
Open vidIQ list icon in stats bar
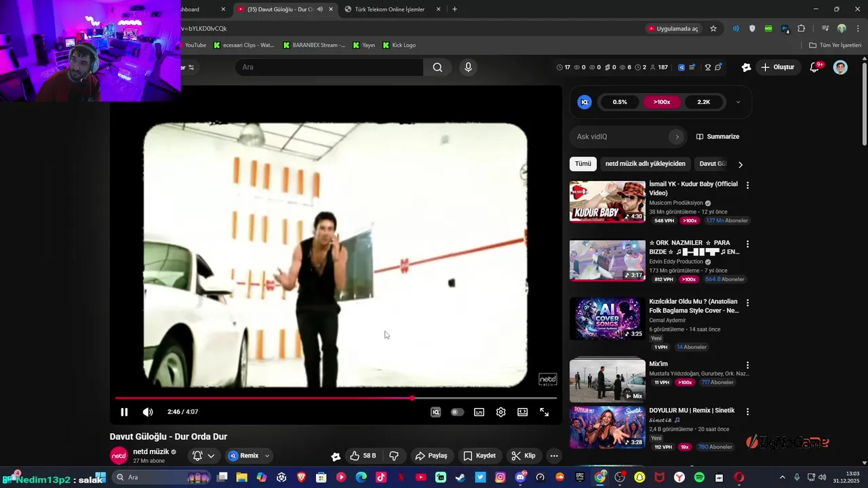[x=692, y=67]
